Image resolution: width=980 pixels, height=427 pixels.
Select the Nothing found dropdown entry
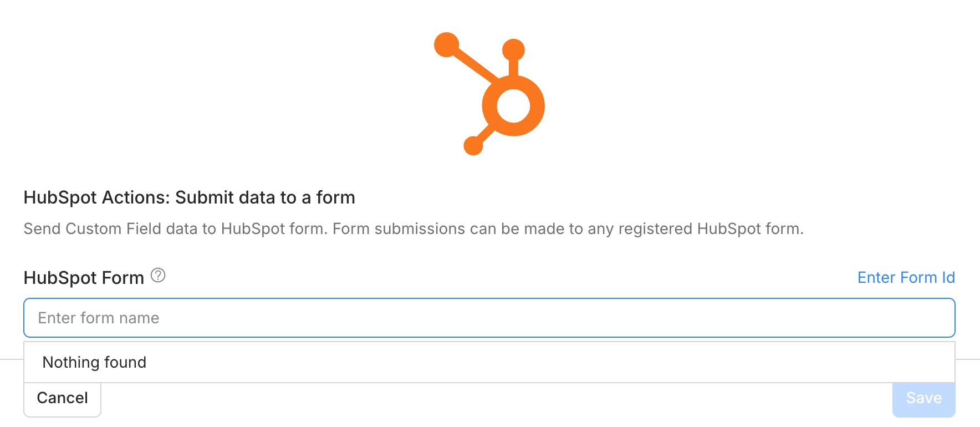pos(94,362)
